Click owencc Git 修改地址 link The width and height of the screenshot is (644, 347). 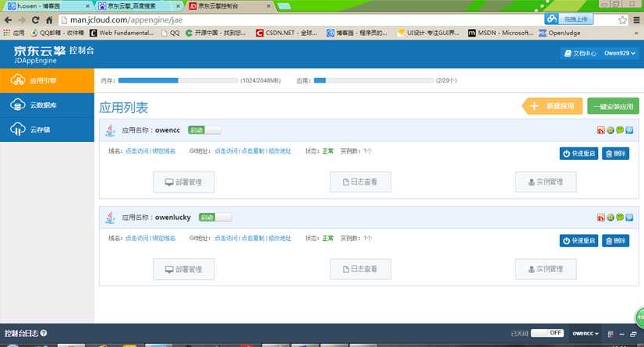[x=280, y=151]
